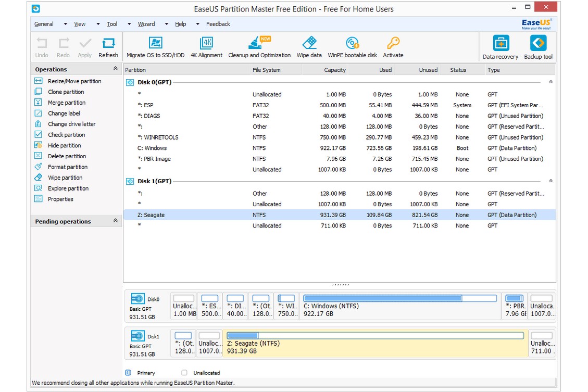Expand the General menu dropdown arrow
Viewport: 588px width, 392px height.
[65, 24]
